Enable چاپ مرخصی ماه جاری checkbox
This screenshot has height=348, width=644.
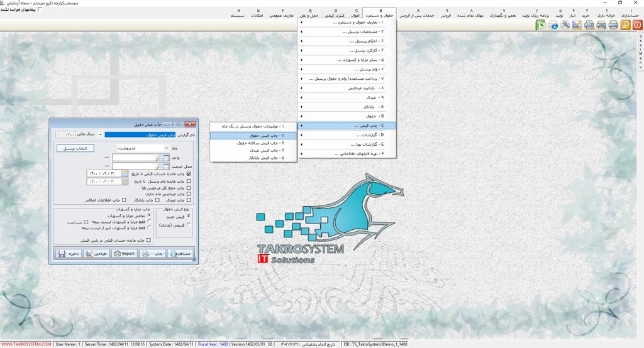(x=189, y=193)
